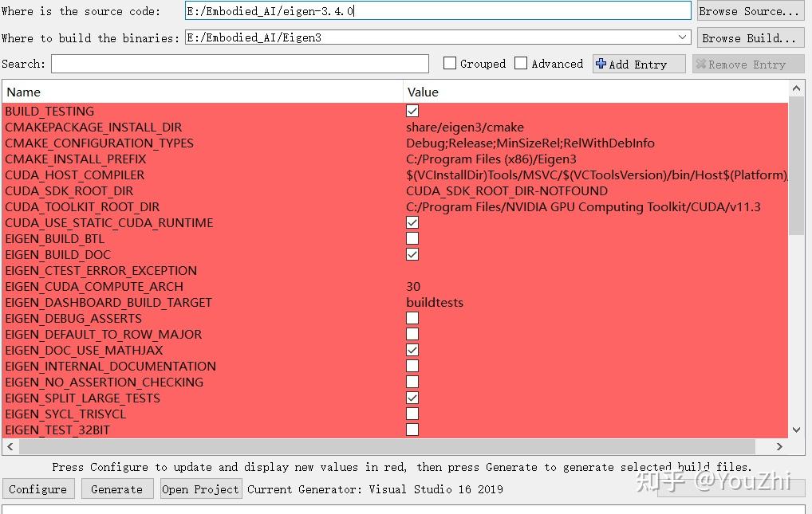The height and width of the screenshot is (514, 812).
Task: Select the CUDA_TOOLKIT_ROOT_DIR entry row
Action: [83, 206]
